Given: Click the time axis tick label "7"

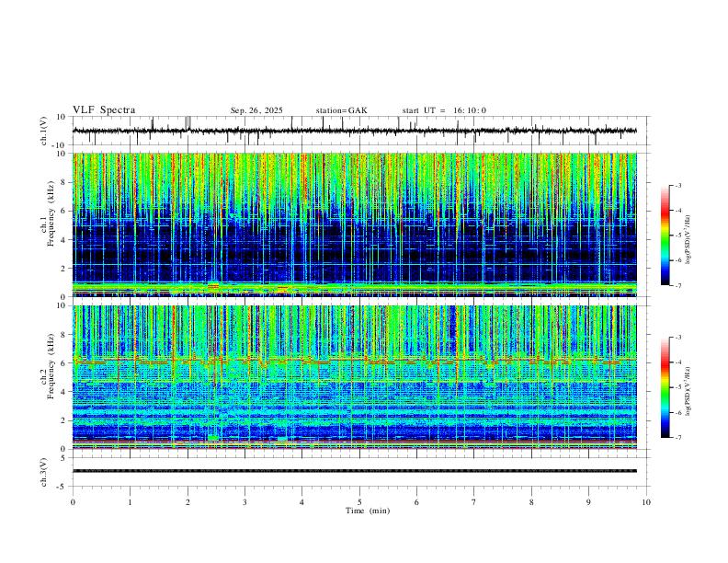Looking at the screenshot, I should click(x=474, y=502).
